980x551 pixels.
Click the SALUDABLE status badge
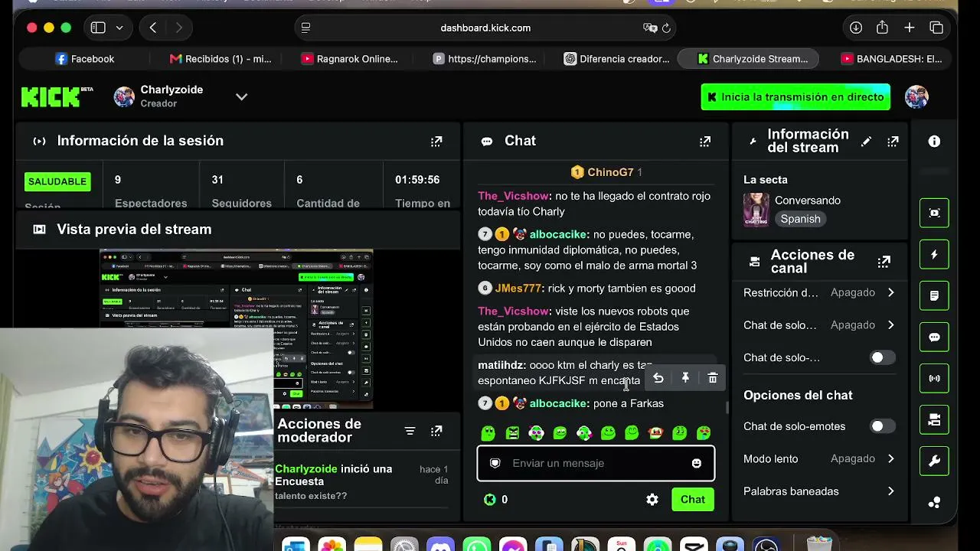point(57,181)
